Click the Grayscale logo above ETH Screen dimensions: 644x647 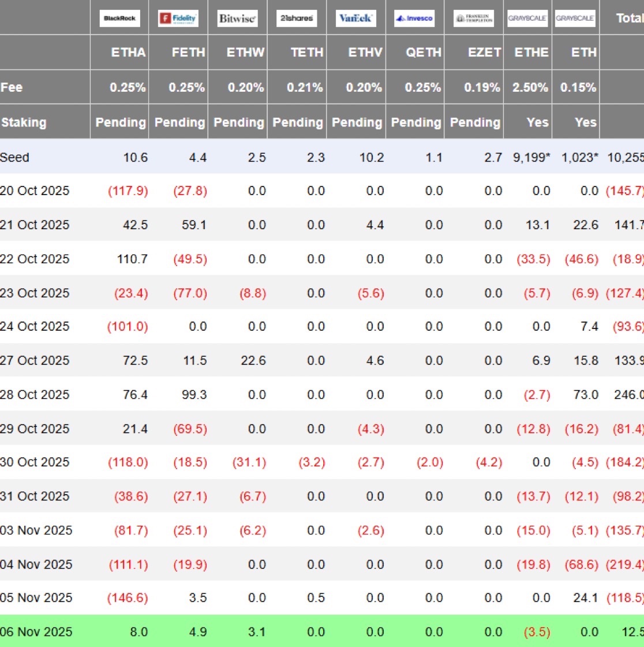tap(575, 18)
